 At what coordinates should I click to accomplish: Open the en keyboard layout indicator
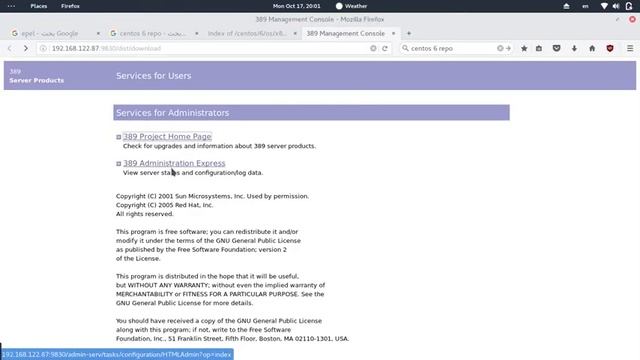(585, 6)
